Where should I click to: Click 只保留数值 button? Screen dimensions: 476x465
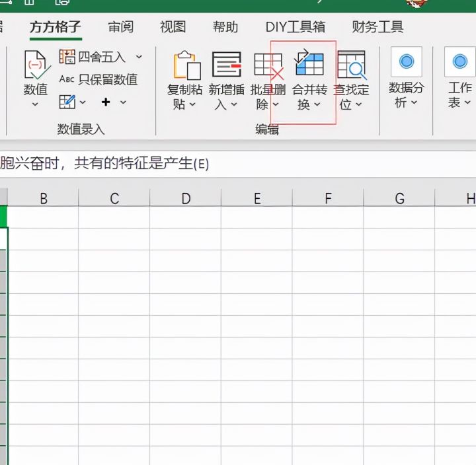(x=99, y=79)
